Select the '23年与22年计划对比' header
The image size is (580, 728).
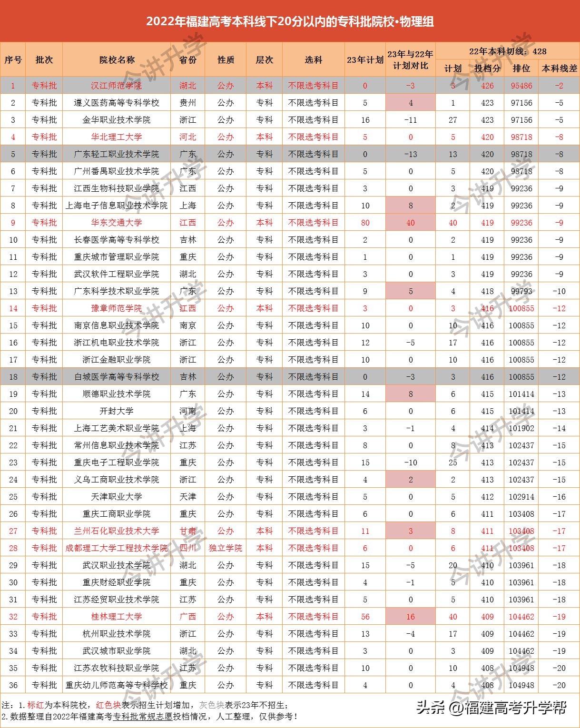(410, 60)
